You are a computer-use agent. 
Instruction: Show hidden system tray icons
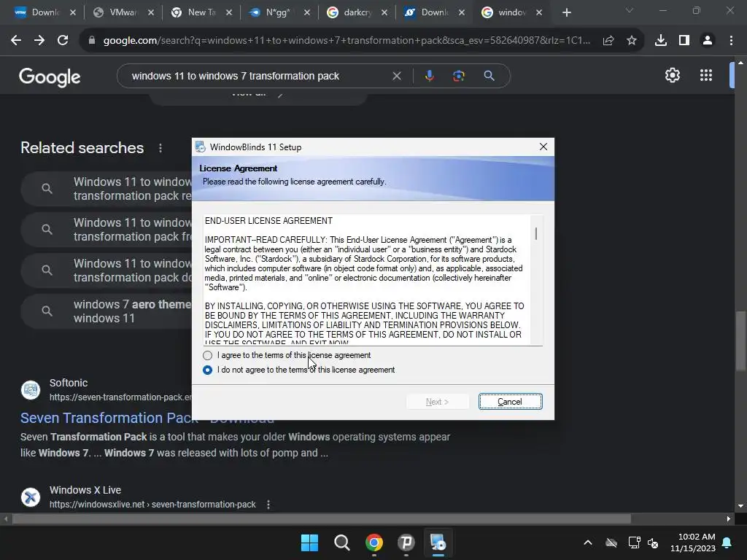(x=588, y=542)
